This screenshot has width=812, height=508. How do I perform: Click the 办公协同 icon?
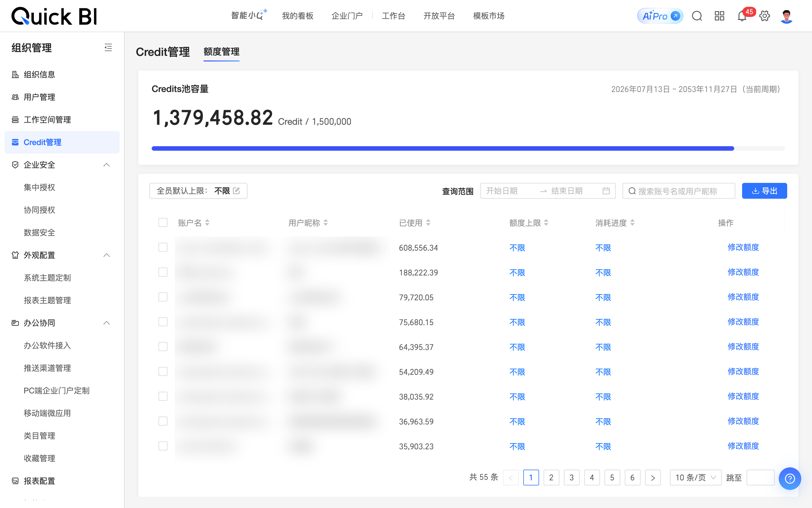tap(15, 323)
